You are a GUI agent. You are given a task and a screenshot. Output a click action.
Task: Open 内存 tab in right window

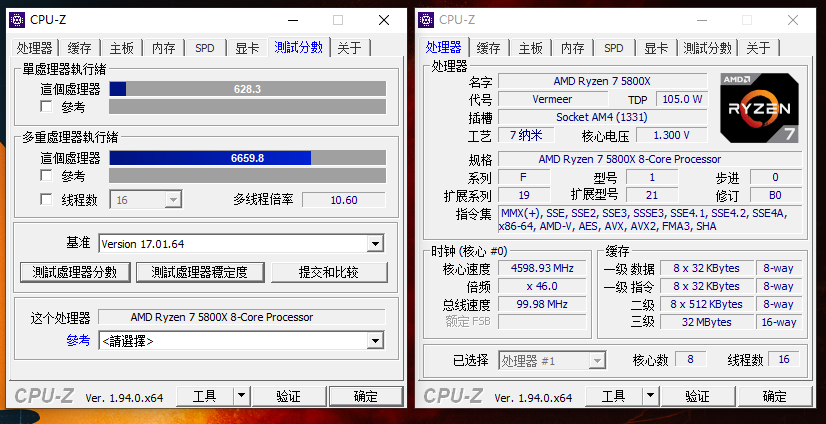[573, 48]
